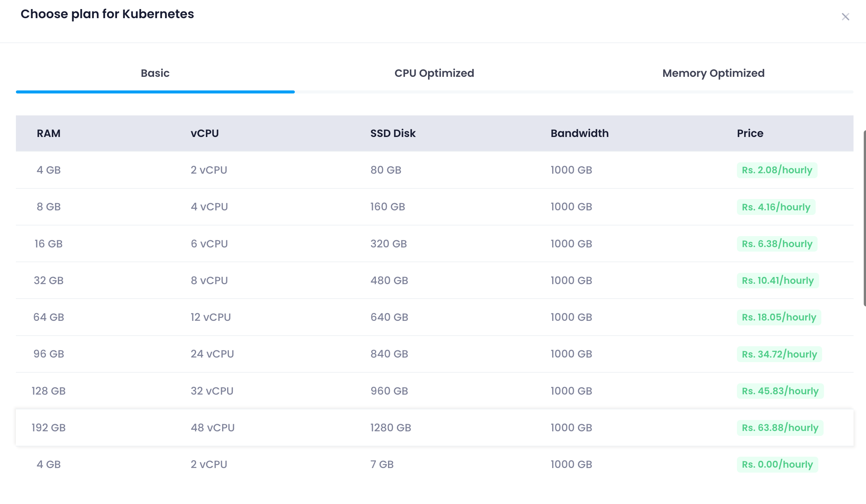
Task: Click the 1280 GB SSD disk cell
Action: (x=391, y=428)
